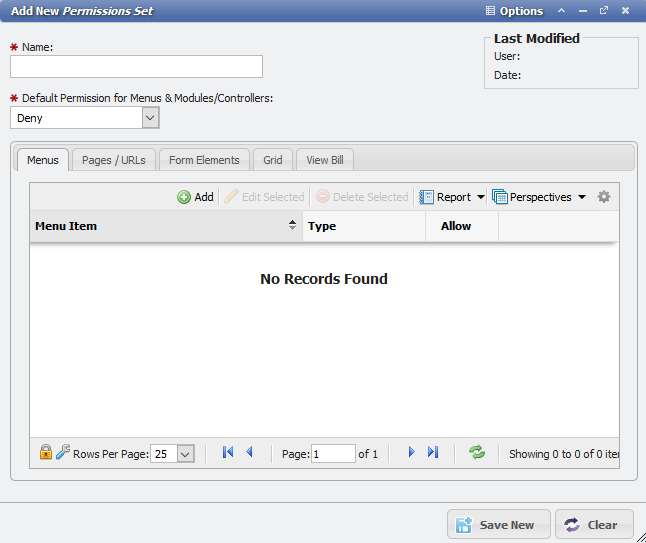The height and width of the screenshot is (543, 646).
Task: Click the padlock icon in grid footer
Action: pos(45,453)
